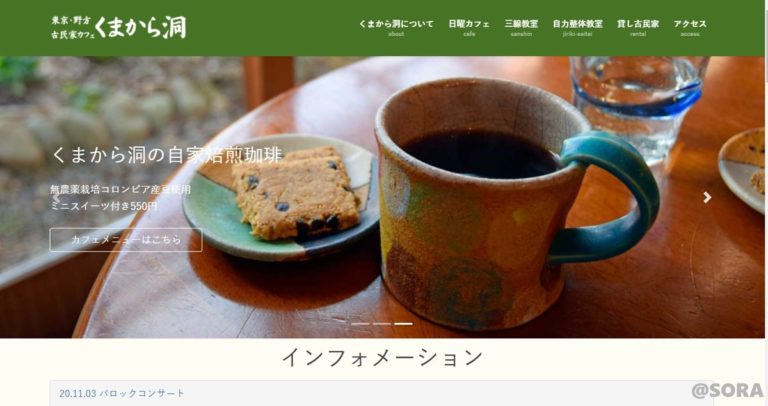Click the カフェメニューはこちら button
Image resolution: width=768 pixels, height=406 pixels.
(126, 240)
